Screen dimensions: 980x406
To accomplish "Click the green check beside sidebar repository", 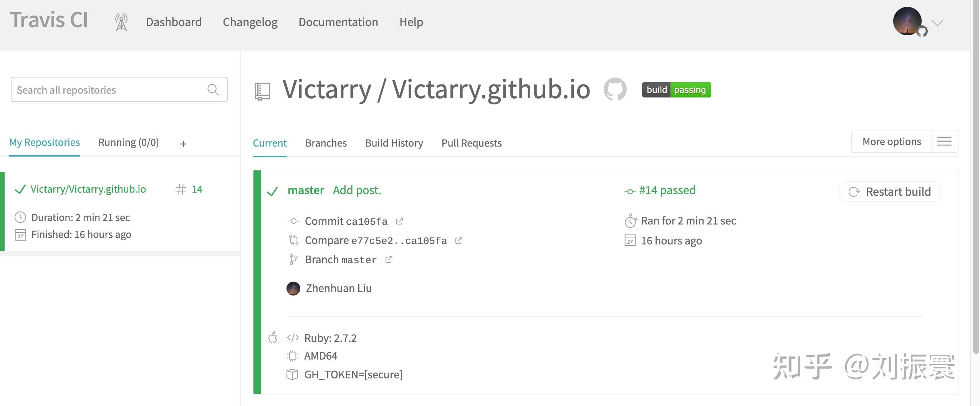I will [20, 190].
